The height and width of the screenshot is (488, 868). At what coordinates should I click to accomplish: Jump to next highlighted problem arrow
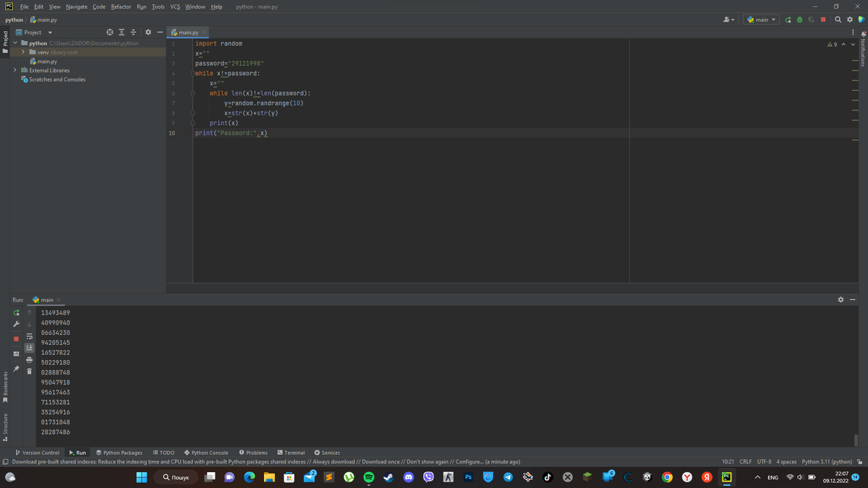(x=854, y=45)
